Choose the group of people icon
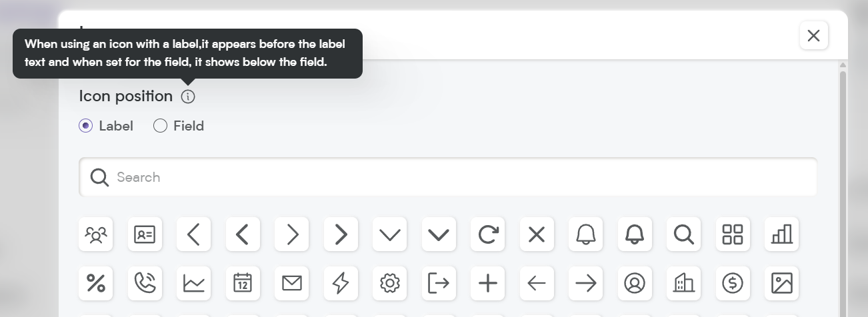The height and width of the screenshot is (317, 868). click(96, 234)
